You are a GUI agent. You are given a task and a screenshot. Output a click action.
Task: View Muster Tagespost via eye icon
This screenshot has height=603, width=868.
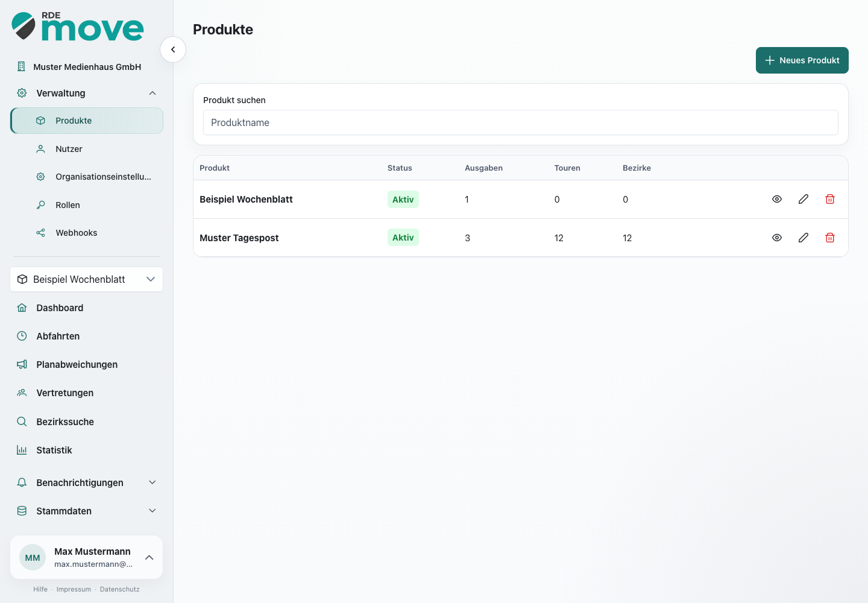point(777,238)
